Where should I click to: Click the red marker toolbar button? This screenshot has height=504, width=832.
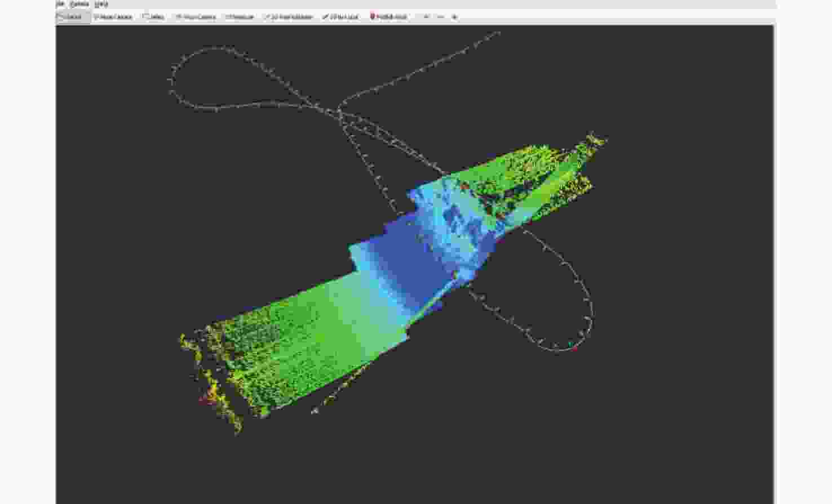point(388,17)
